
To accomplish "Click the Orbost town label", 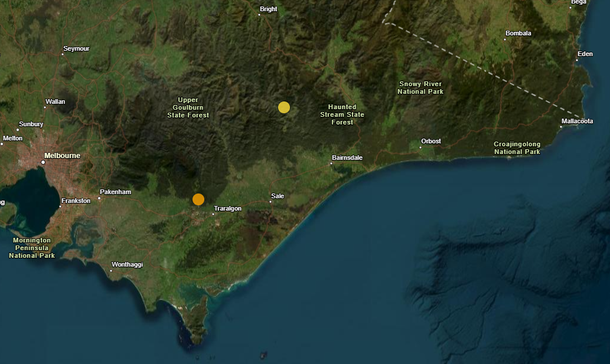I will [x=430, y=141].
